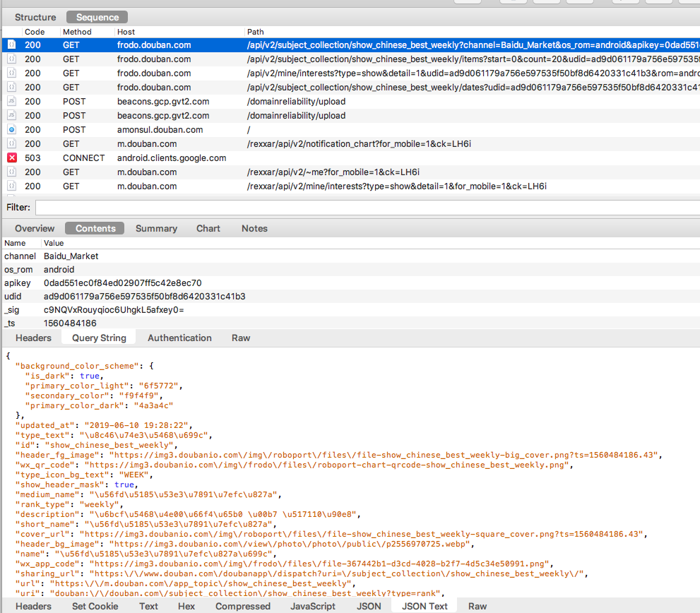Image resolution: width=700 pixels, height=613 pixels.
Task: Switch to the Structure view
Action: [35, 17]
